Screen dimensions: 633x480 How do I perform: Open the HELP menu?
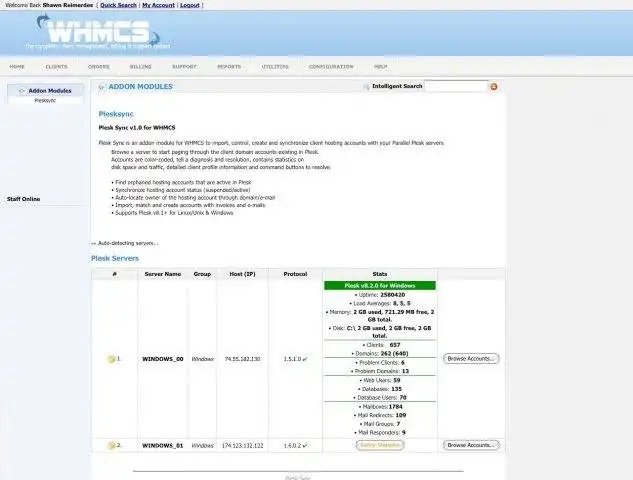(380, 67)
